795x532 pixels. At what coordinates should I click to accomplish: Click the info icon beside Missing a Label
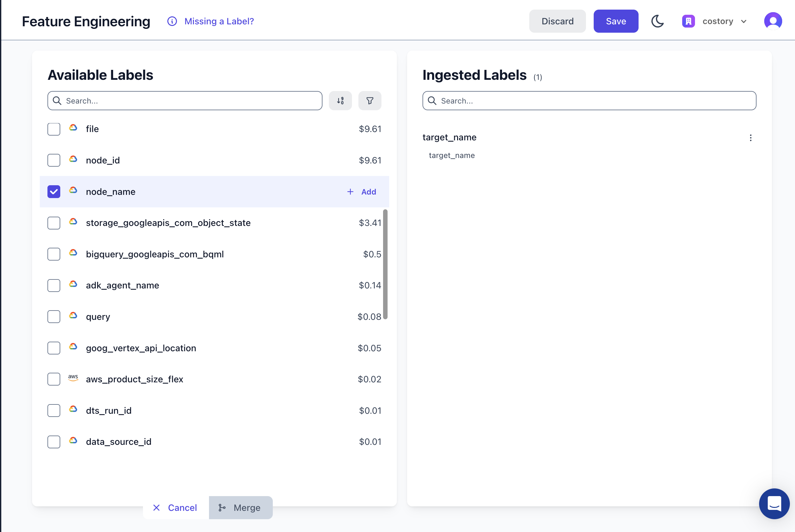tap(172, 21)
